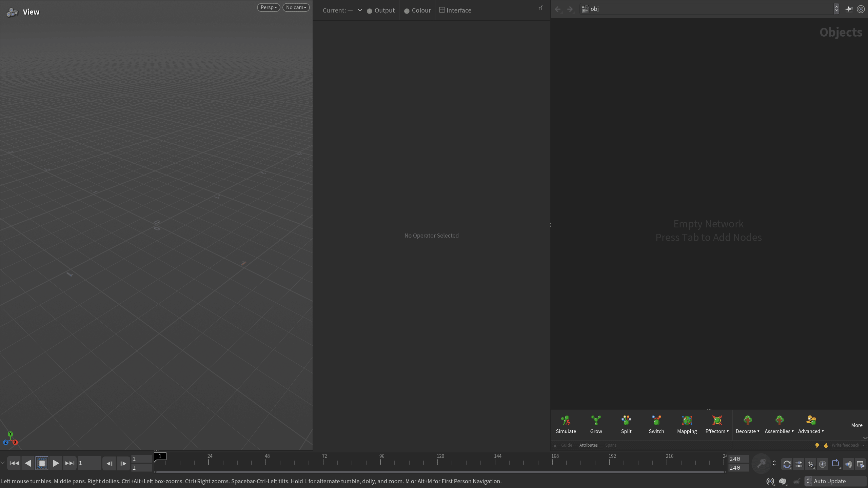Select the Grow tool
This screenshot has width=868, height=488.
click(596, 425)
